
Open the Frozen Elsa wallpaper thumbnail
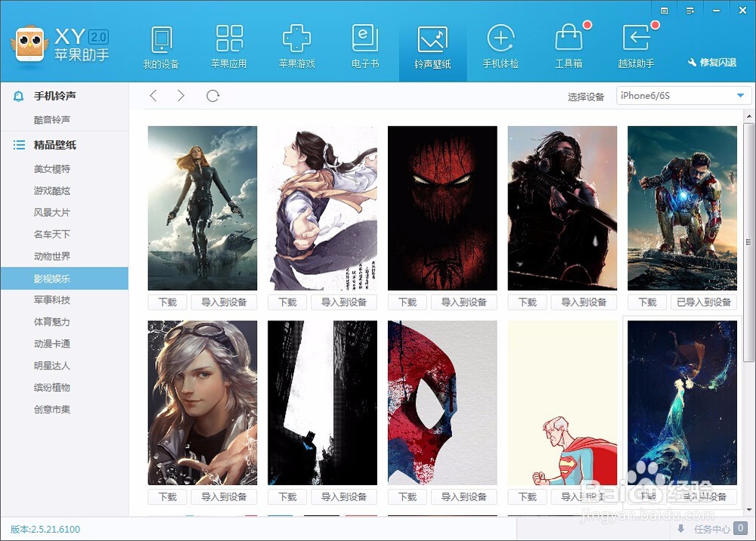click(x=682, y=403)
